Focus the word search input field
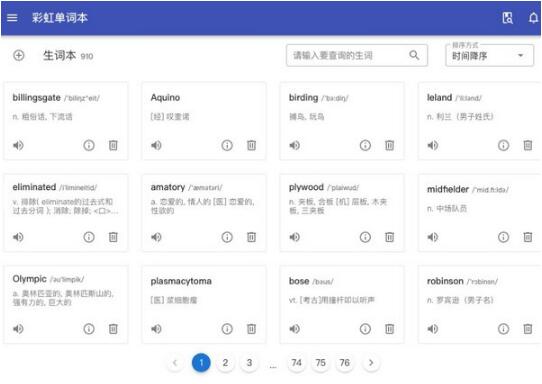 (x=357, y=55)
